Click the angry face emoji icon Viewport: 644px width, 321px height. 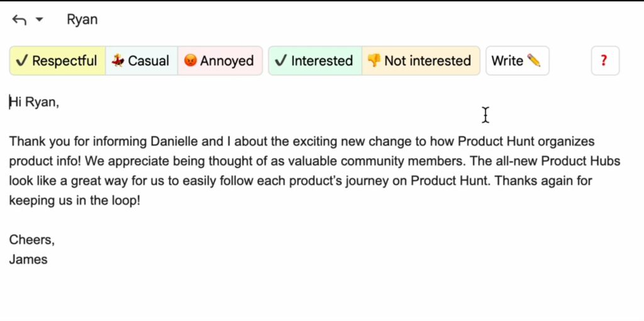(x=190, y=61)
